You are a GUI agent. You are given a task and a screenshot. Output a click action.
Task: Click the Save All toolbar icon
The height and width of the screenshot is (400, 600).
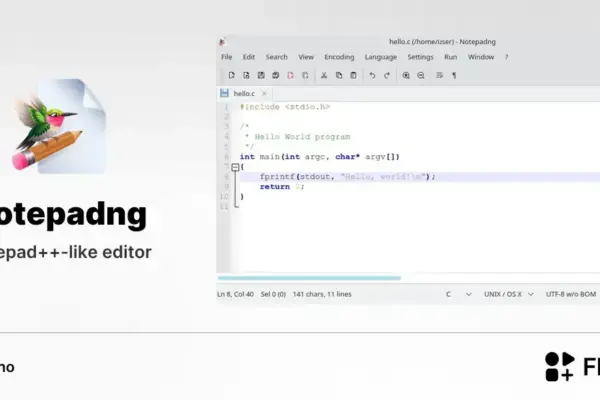tap(276, 75)
